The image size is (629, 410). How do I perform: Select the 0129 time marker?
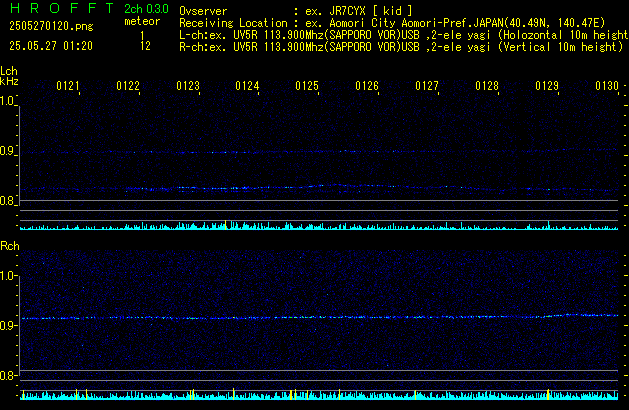coord(547,86)
